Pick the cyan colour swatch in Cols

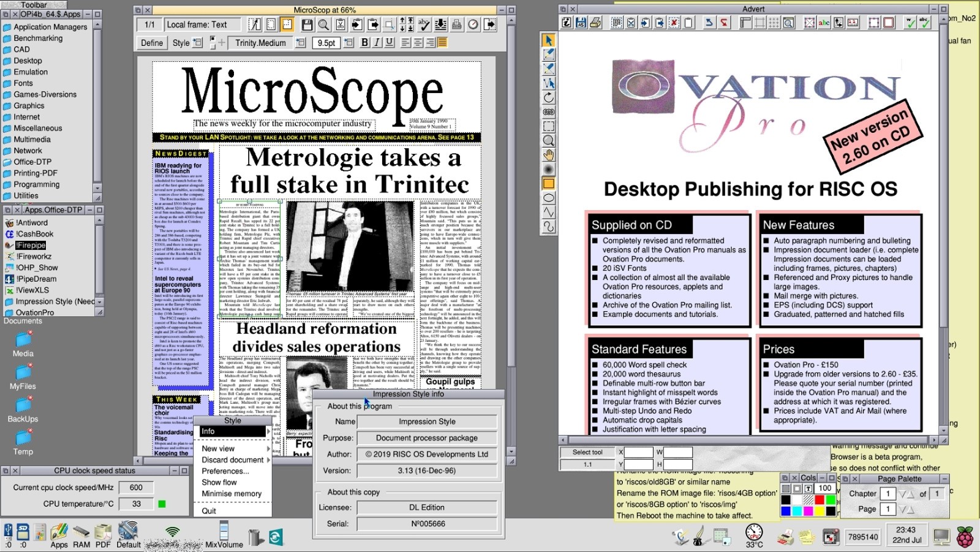[x=797, y=511]
